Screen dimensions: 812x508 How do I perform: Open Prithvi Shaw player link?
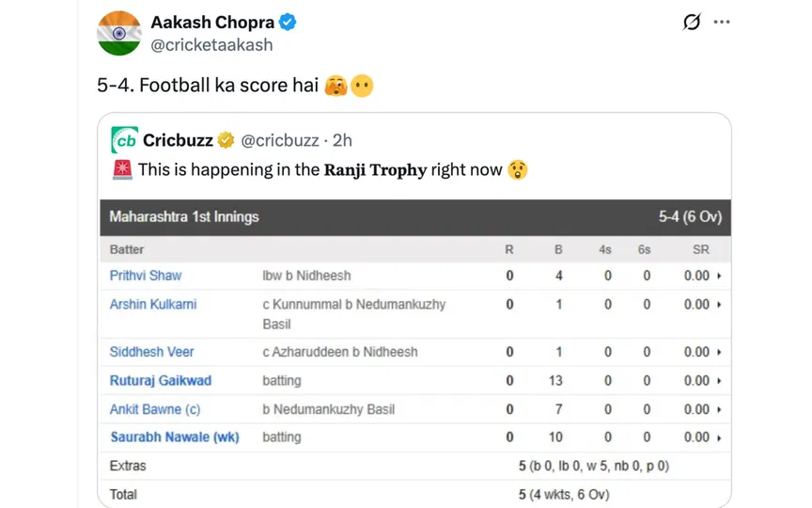pyautogui.click(x=146, y=276)
